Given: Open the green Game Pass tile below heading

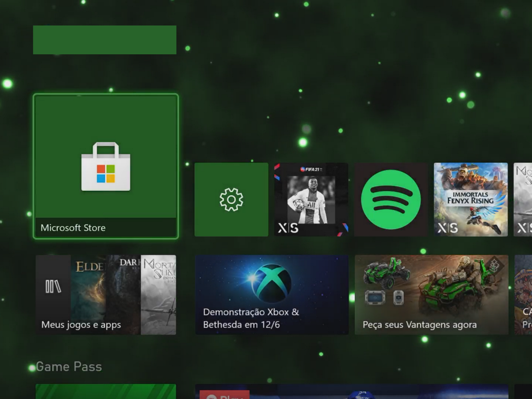Looking at the screenshot, I should click(106, 391).
